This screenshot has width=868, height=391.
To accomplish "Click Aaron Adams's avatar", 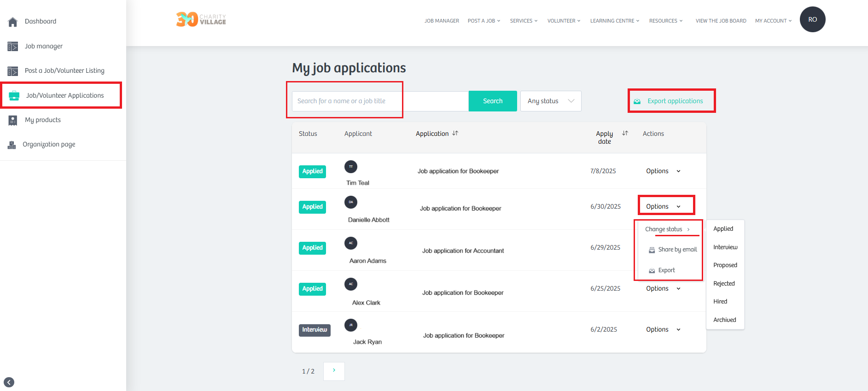I will (351, 243).
